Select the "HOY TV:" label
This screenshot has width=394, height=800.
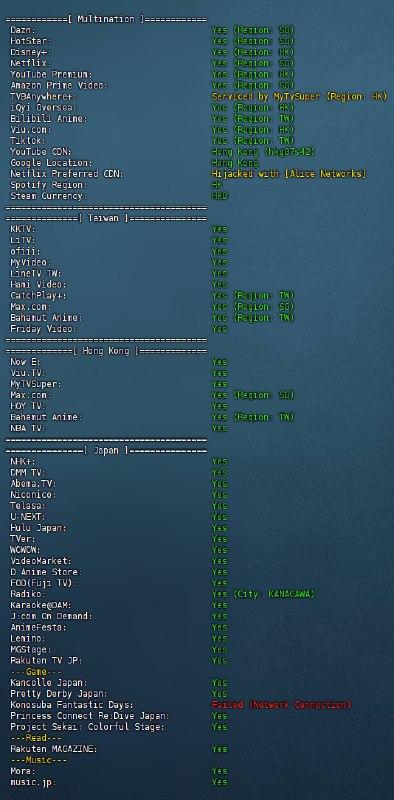[x=28, y=406]
